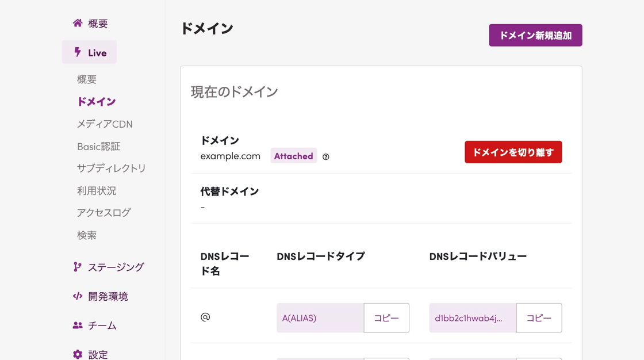Copy the d1bb2c1hwab4j DNS record value
Viewport: 644px width, 360px height.
[539, 318]
